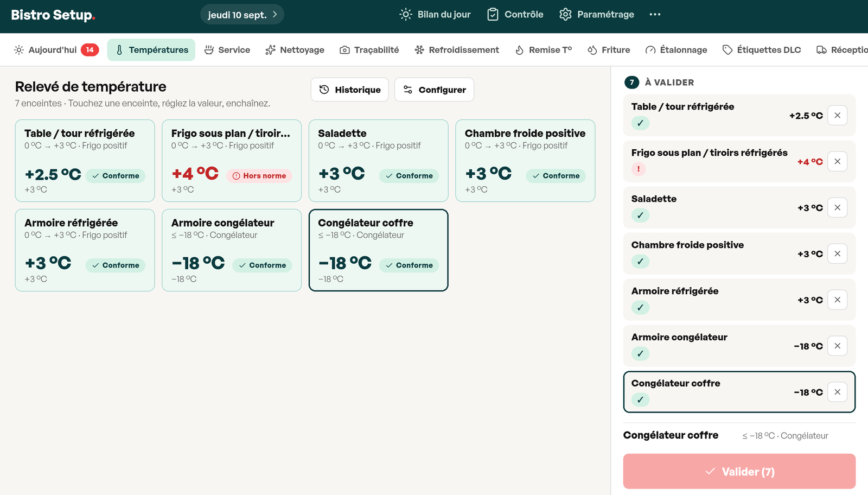Open Paramétrage settings

coord(597,15)
